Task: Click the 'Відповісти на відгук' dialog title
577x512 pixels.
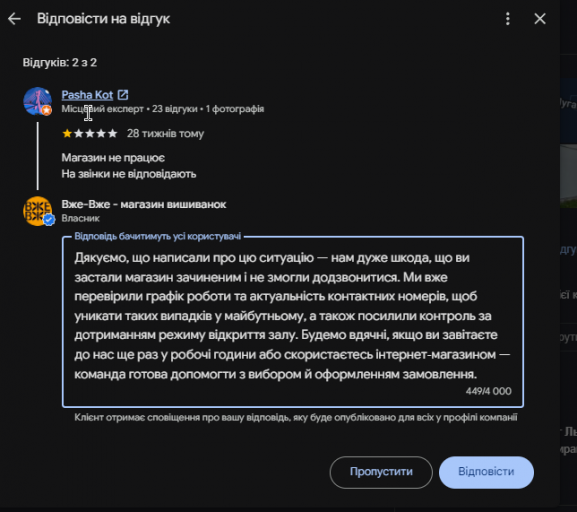Action: click(x=103, y=19)
